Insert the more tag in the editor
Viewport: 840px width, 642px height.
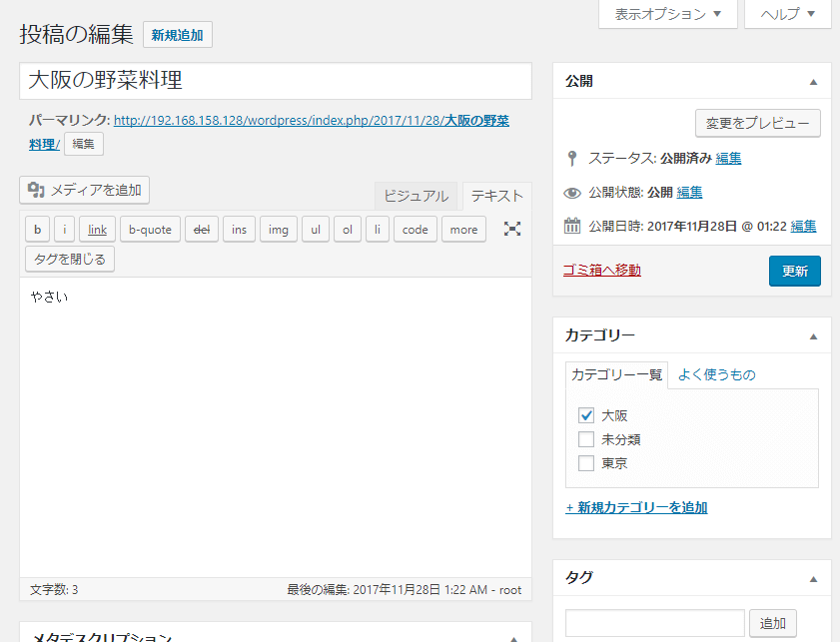(463, 230)
